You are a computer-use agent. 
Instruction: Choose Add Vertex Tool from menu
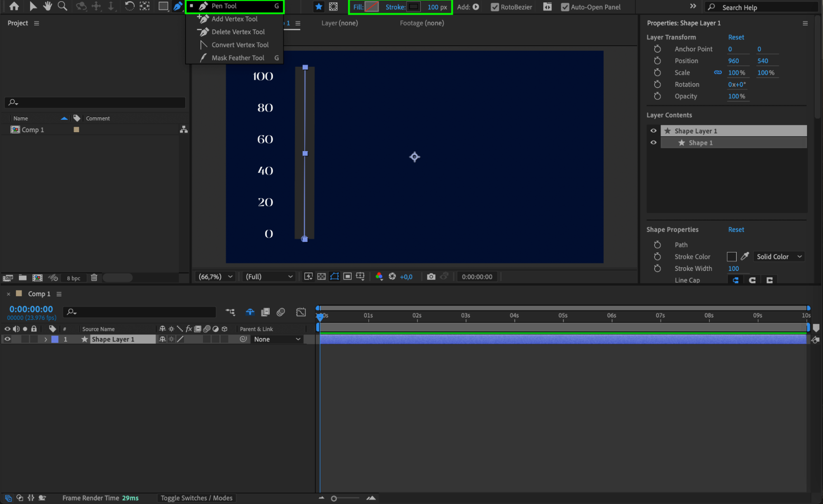coord(234,19)
